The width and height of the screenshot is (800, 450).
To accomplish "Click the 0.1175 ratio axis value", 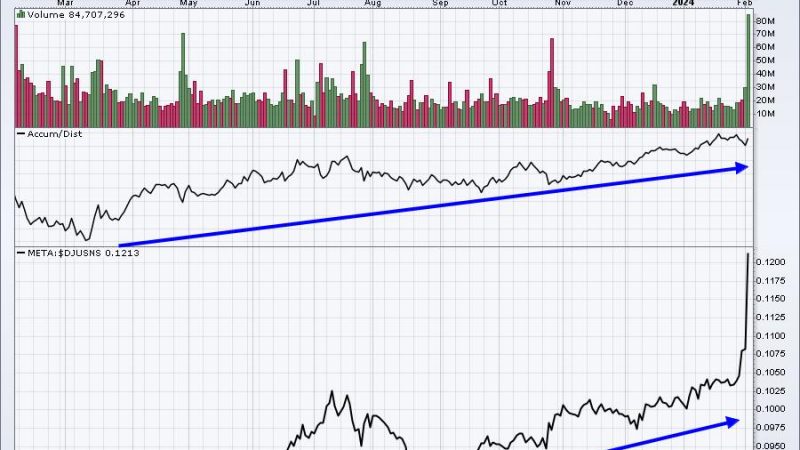I will (x=770, y=281).
